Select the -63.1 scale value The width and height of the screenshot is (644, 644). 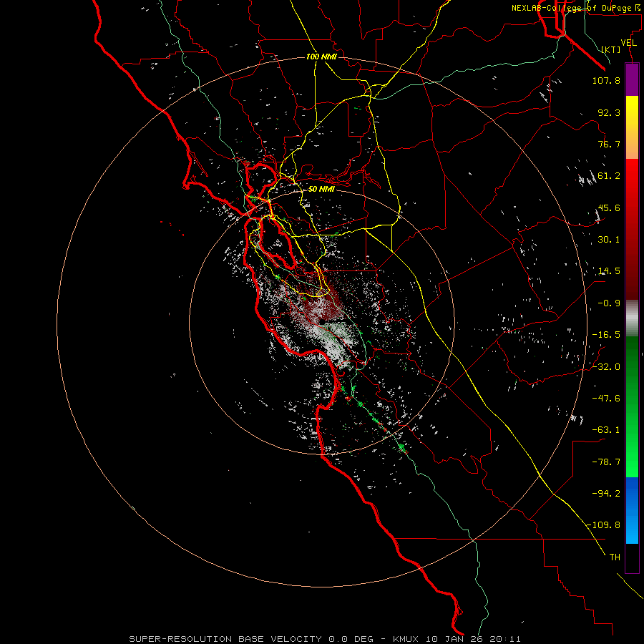click(606, 430)
